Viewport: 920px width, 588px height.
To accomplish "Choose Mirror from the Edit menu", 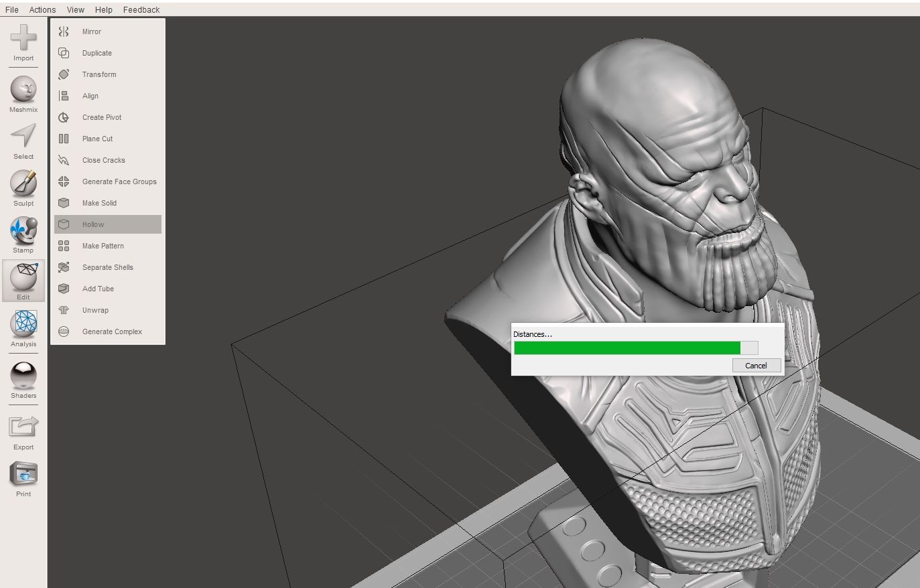I will (90, 31).
